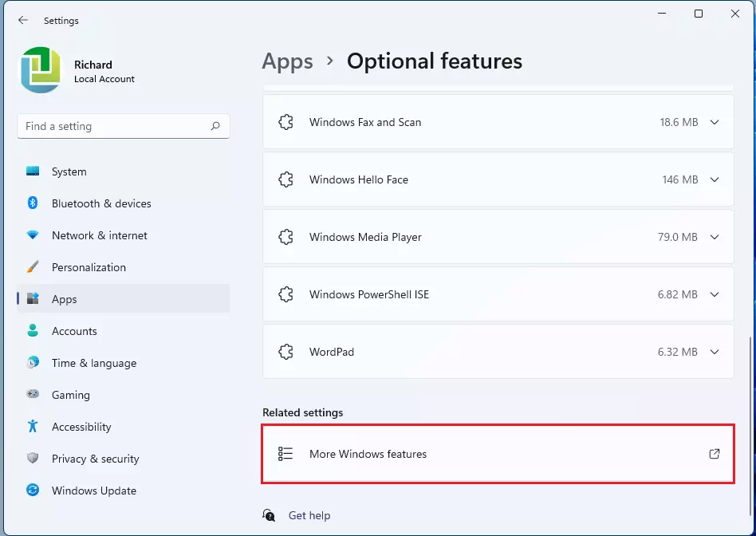This screenshot has height=536, width=756.
Task: Click the Windows Update sync icon
Action: point(33,491)
